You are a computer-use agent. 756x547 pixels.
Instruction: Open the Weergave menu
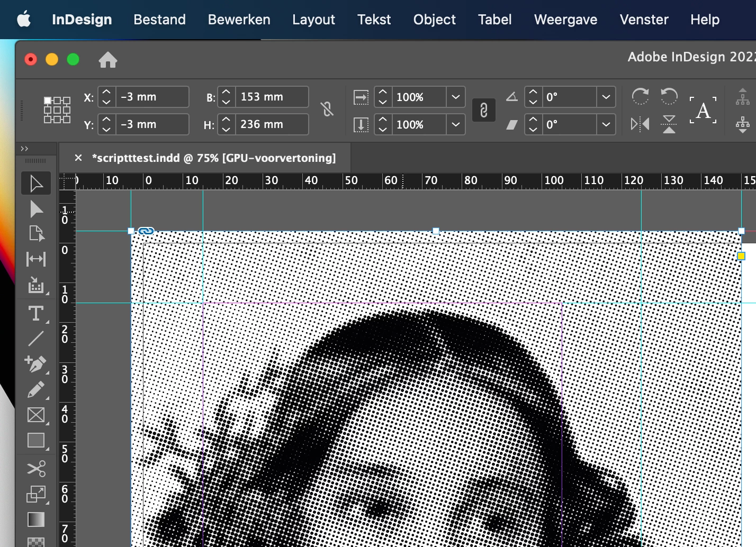(565, 20)
